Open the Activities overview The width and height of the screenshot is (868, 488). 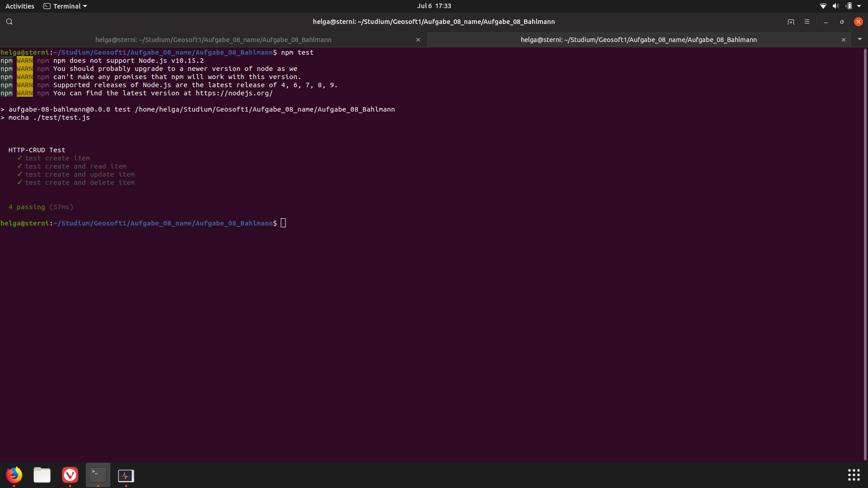coord(20,6)
